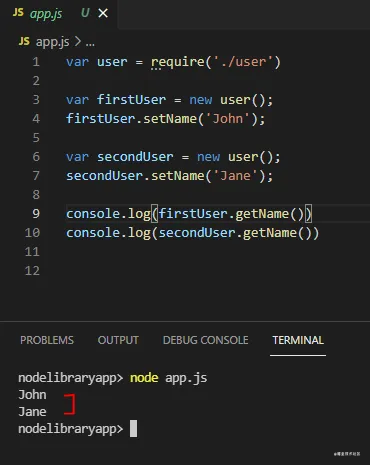
Task: Click the JS icon in the breadcrumb bar
Action: pyautogui.click(x=24, y=41)
